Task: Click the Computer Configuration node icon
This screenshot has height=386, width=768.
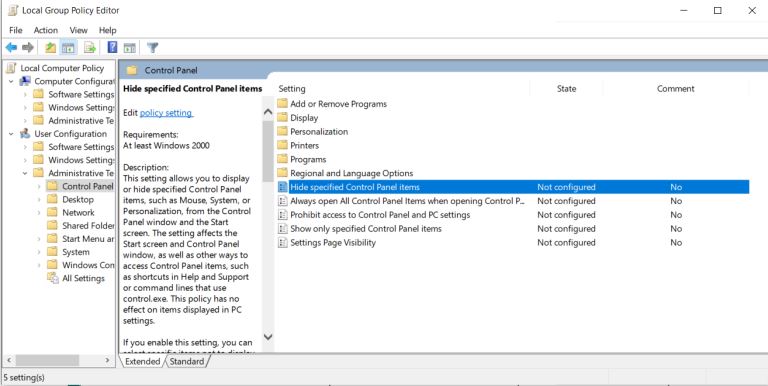Action: [x=25, y=81]
